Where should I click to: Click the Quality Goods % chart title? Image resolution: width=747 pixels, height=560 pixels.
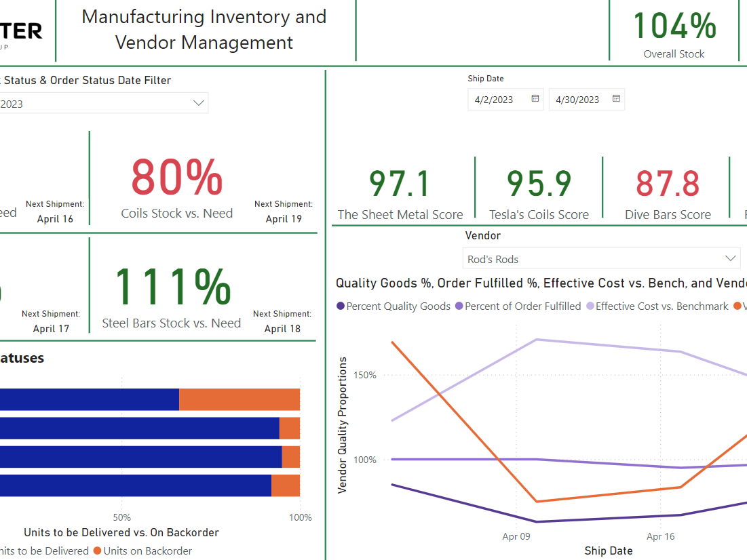[x=541, y=283]
